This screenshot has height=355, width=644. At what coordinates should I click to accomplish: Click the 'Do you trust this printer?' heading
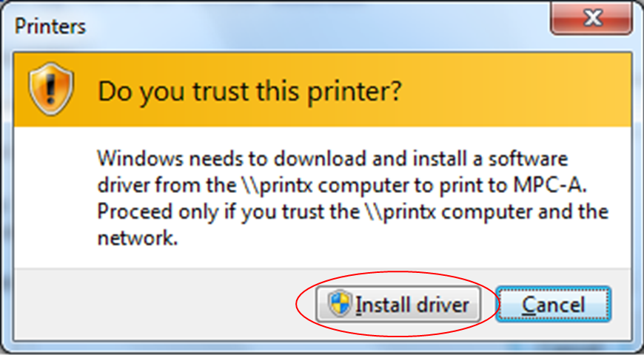249,92
